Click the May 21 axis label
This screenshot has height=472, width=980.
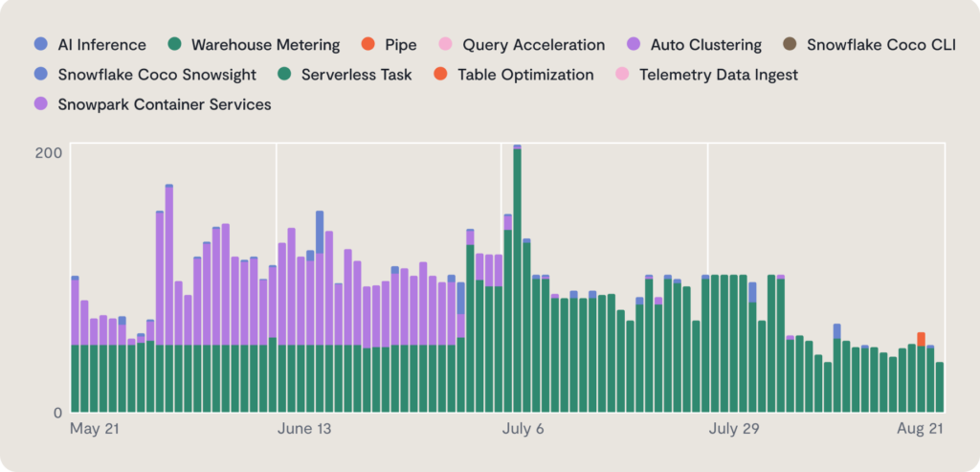click(x=95, y=430)
